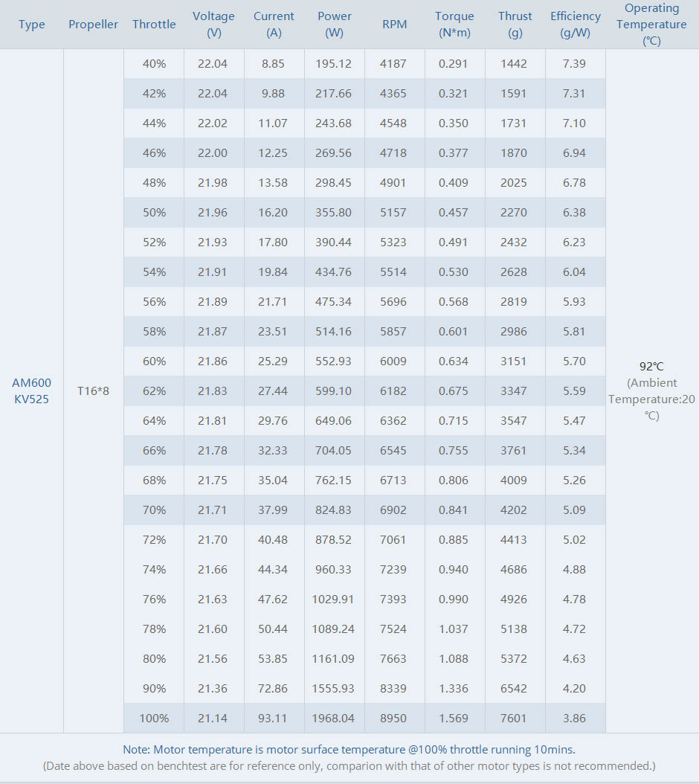Select the 8950 RPM value
Screen dimensions: 699x784
point(393,719)
